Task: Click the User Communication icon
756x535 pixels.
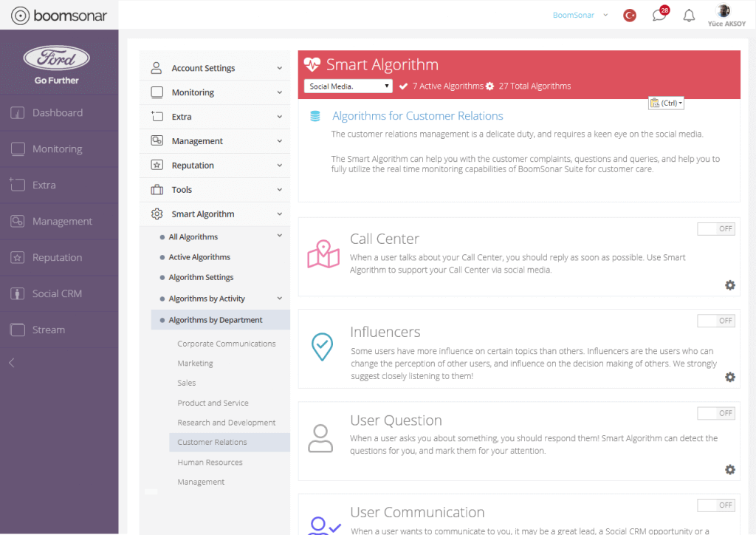Action: [x=324, y=526]
